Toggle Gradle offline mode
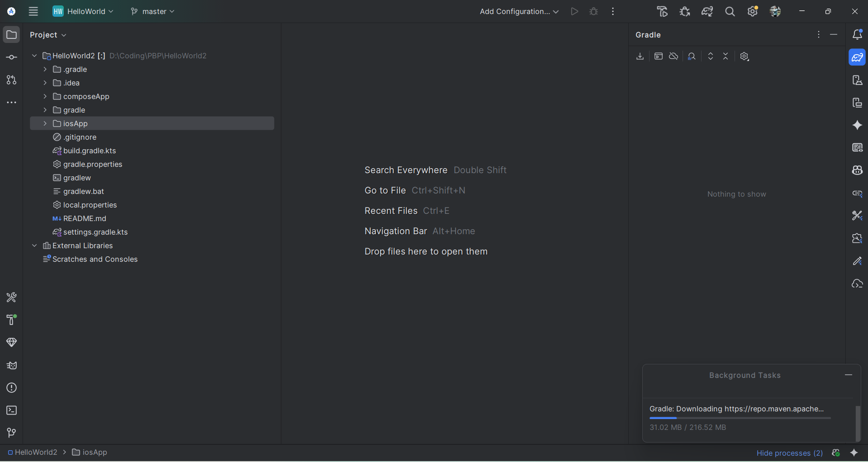Image resolution: width=868 pixels, height=462 pixels. point(674,57)
